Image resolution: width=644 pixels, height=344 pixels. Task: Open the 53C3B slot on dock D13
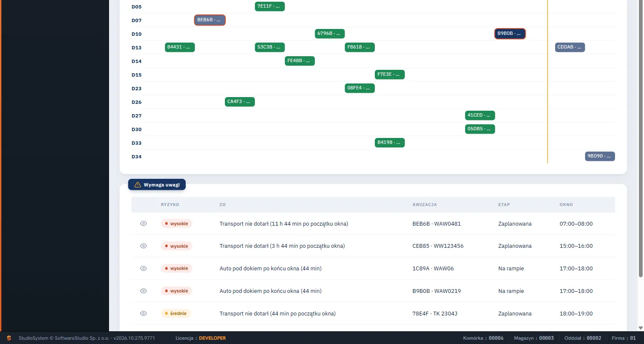pyautogui.click(x=270, y=47)
